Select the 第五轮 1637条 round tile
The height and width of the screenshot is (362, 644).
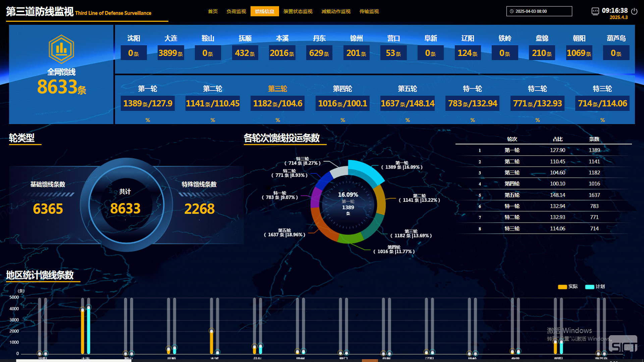(x=407, y=103)
